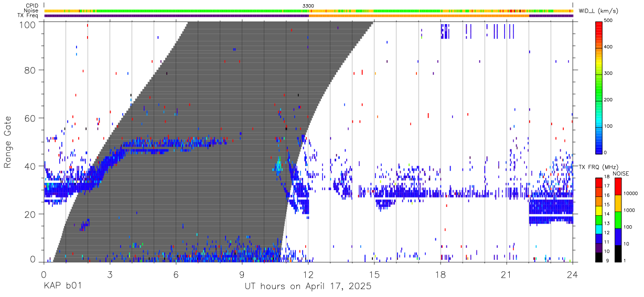Click time axis tick label 15
This screenshot has height=297, width=644.
pyautogui.click(x=374, y=274)
